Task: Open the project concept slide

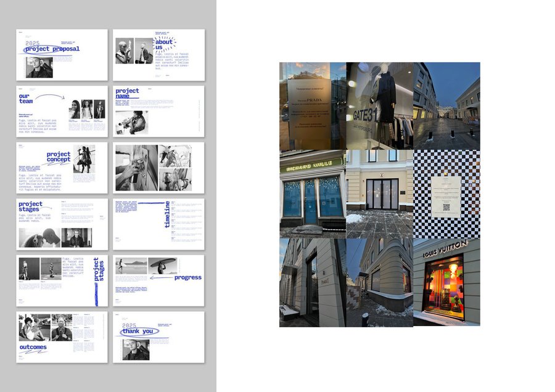Action: tap(62, 168)
